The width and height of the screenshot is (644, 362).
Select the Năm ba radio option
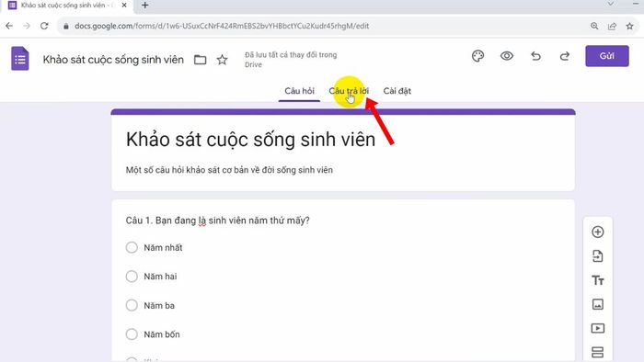[132, 305]
